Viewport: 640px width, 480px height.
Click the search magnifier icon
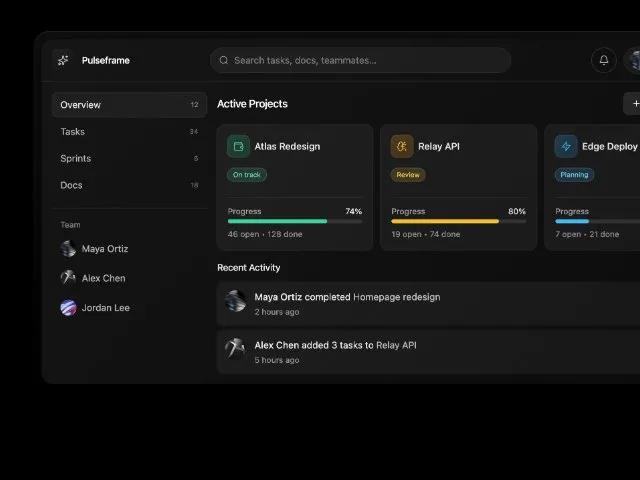[224, 60]
